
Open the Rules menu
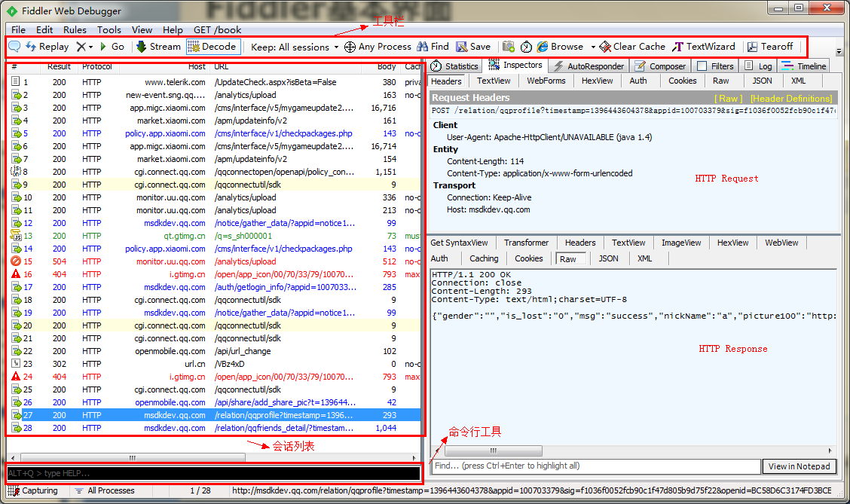point(75,30)
